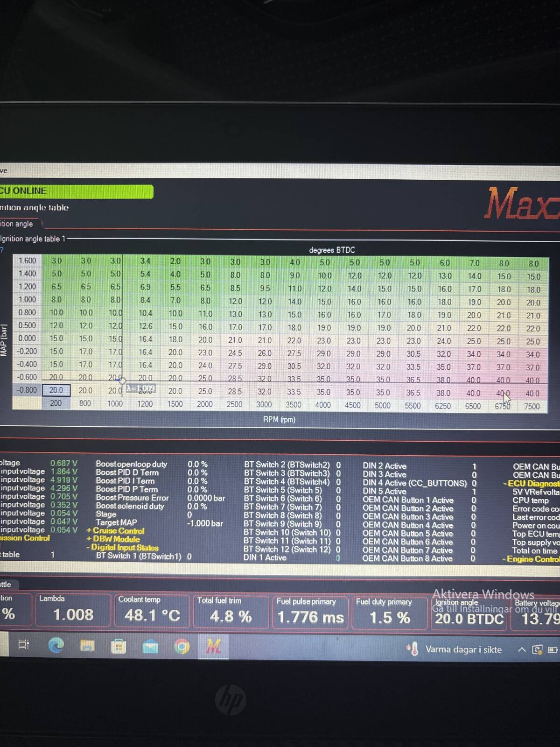Select cell at -0.800 bar, 200 rpm

pyautogui.click(x=56, y=390)
